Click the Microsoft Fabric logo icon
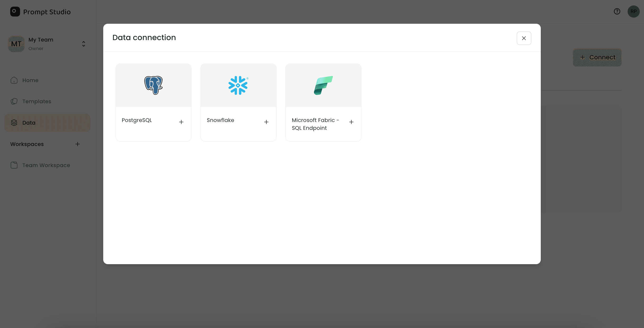644x328 pixels. [323, 85]
